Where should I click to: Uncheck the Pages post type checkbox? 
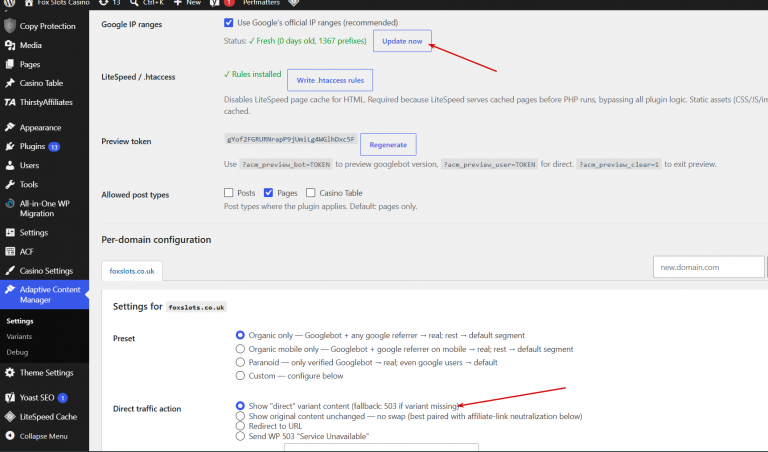pyautogui.click(x=268, y=192)
